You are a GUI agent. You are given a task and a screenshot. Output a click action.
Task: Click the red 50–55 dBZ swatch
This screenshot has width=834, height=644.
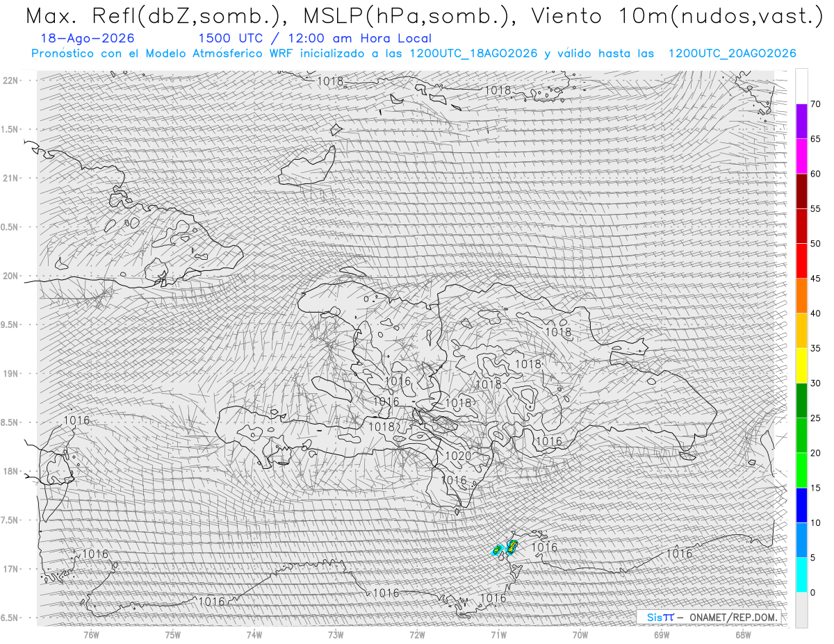[801, 226]
